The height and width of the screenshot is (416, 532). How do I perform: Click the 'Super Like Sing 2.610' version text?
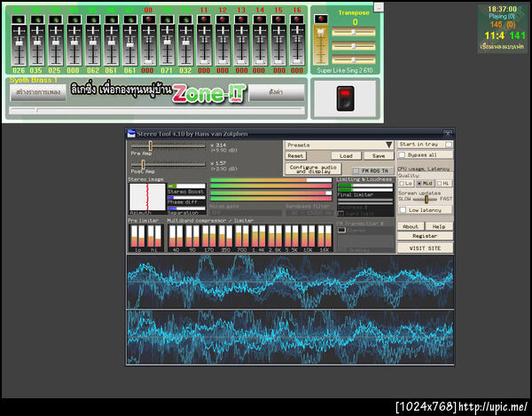[344, 70]
